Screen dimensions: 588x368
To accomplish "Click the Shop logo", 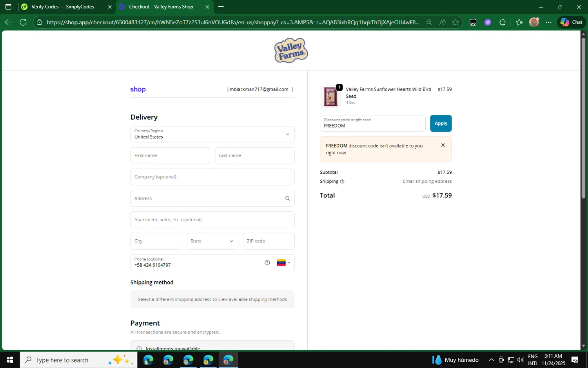I will tap(138, 89).
